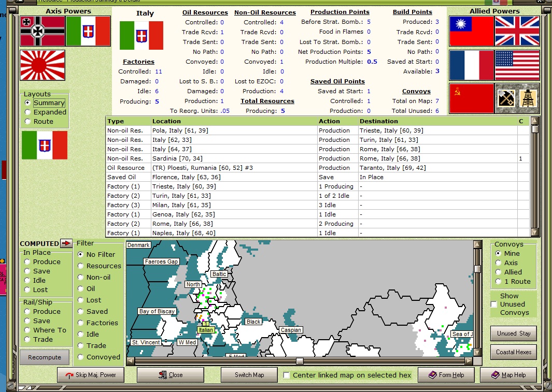This screenshot has width=552, height=392.
Task: Click the map horizontal scrollbar thumb
Action: point(300,361)
